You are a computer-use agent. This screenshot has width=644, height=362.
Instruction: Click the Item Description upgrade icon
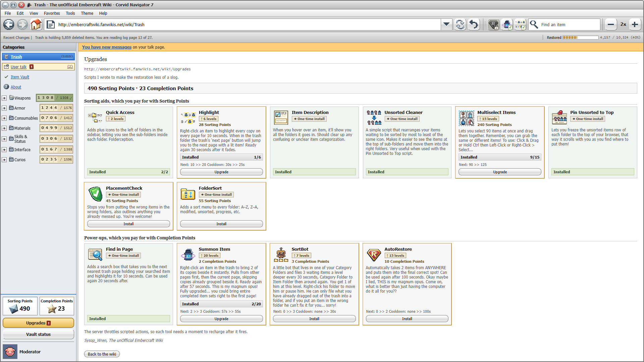(281, 117)
